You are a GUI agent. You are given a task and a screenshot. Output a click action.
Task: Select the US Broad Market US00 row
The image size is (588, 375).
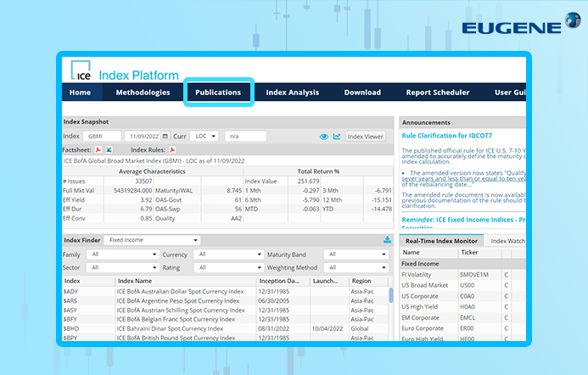(462, 285)
